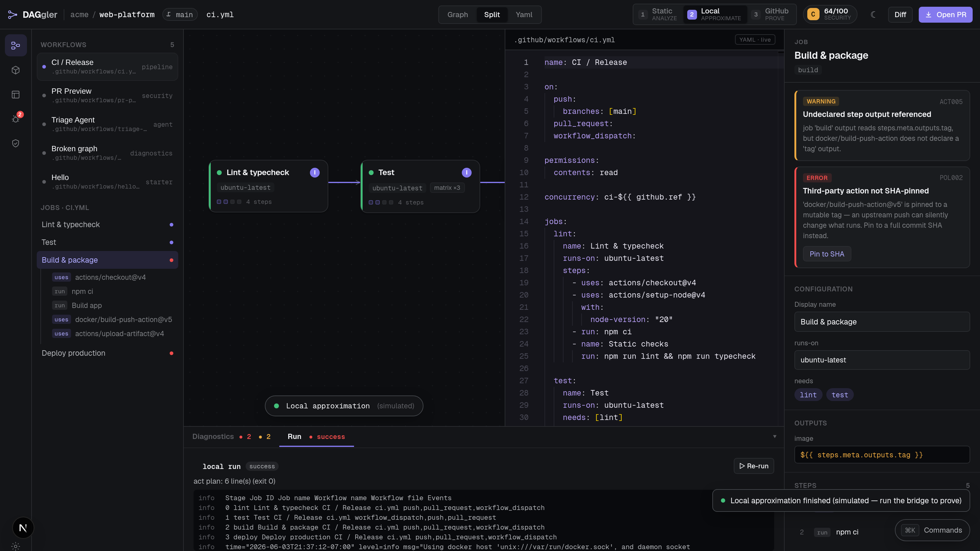The image size is (980, 551).
Task: Click the DAGgler logo icon
Action: pos(13,15)
